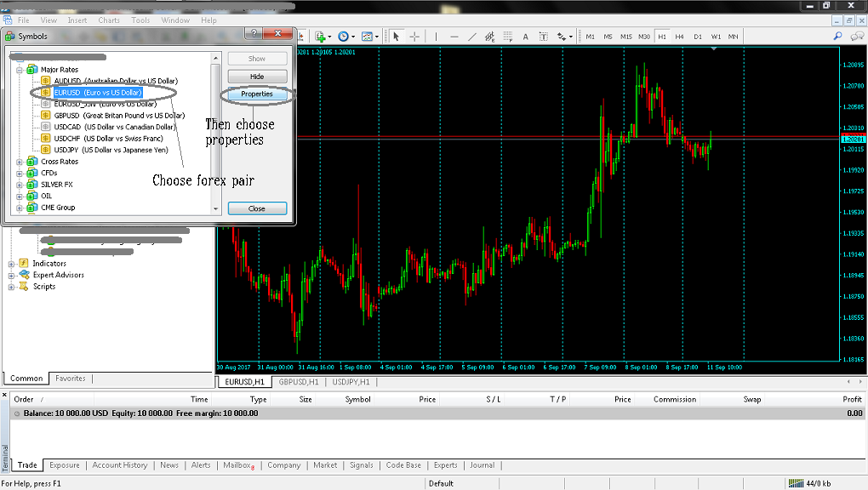Image resolution: width=868 pixels, height=490 pixels.
Task: Open the Charts menu
Action: (109, 20)
